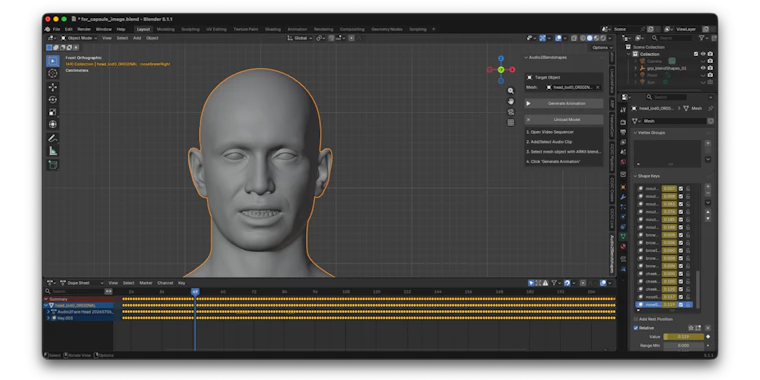Image resolution: width=760 pixels, height=380 pixels.
Task: Open the Modifiers wrench properties tab
Action: point(623,197)
